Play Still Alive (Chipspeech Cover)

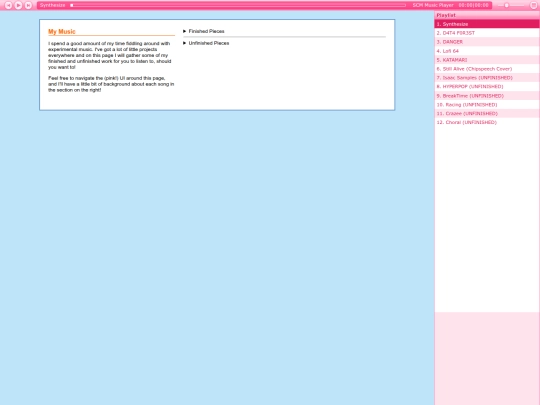click(487, 69)
